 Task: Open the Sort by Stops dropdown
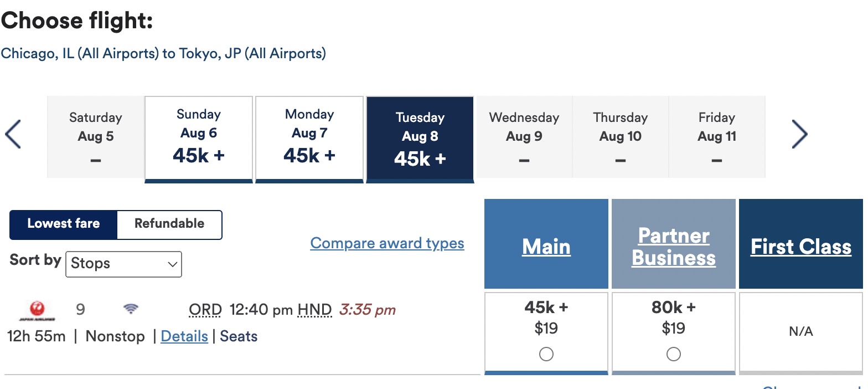123,264
